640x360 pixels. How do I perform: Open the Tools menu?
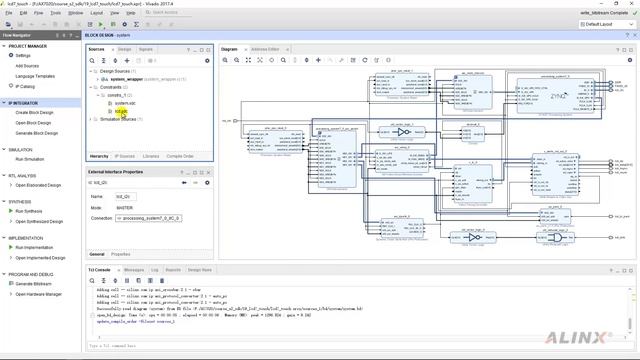pyautogui.click(x=56, y=13)
